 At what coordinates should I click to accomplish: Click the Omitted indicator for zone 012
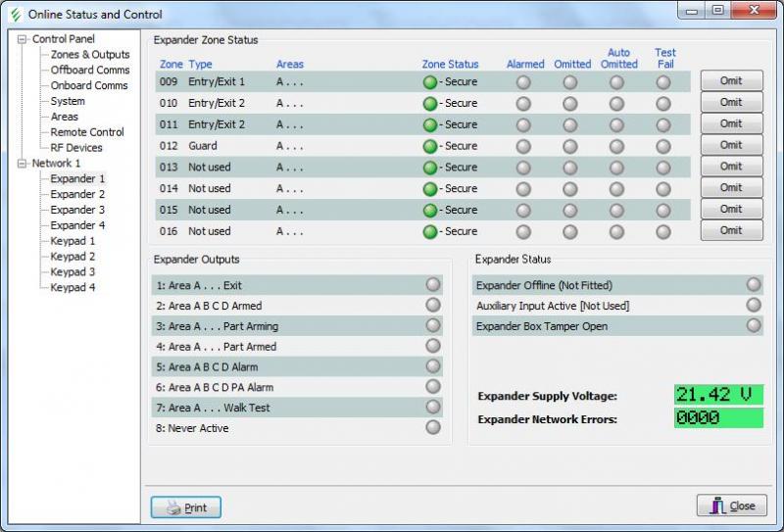coord(570,147)
